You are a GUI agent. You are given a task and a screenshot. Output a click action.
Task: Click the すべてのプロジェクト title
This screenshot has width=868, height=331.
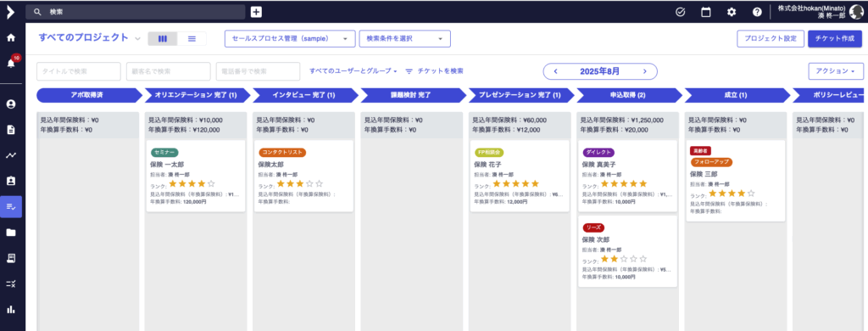click(x=83, y=37)
